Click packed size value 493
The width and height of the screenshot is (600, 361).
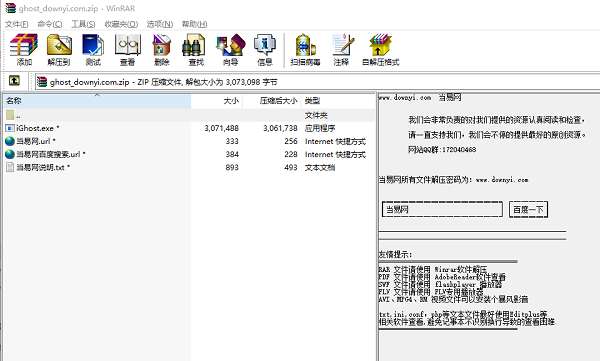(291, 167)
